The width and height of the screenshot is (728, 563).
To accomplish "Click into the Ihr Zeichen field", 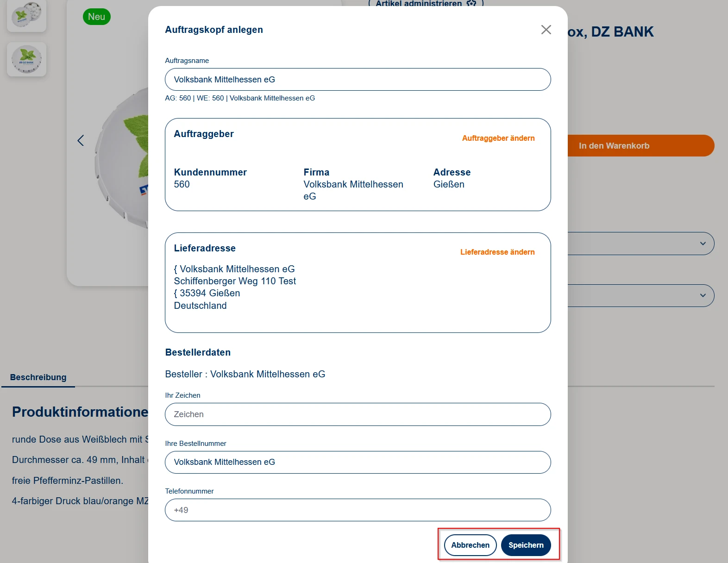I will (358, 414).
